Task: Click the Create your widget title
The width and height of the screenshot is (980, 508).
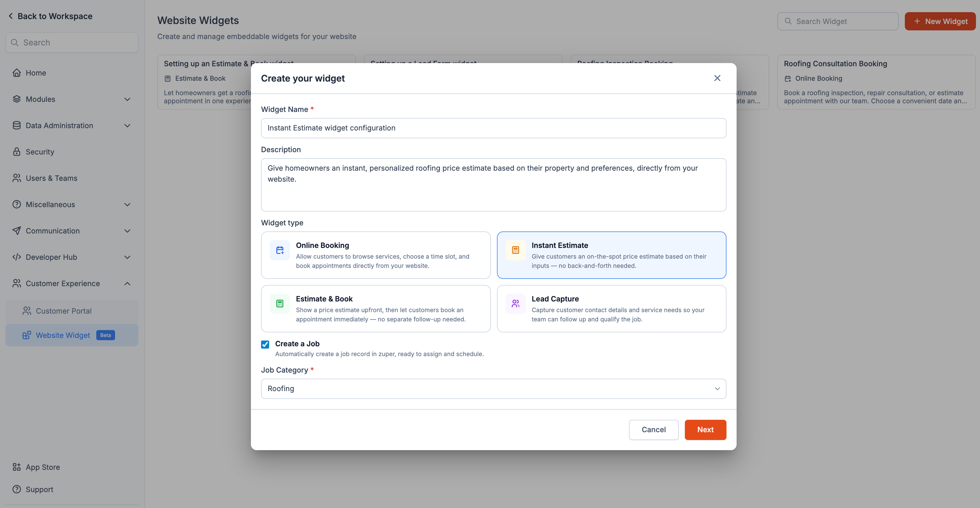Action: [303, 78]
